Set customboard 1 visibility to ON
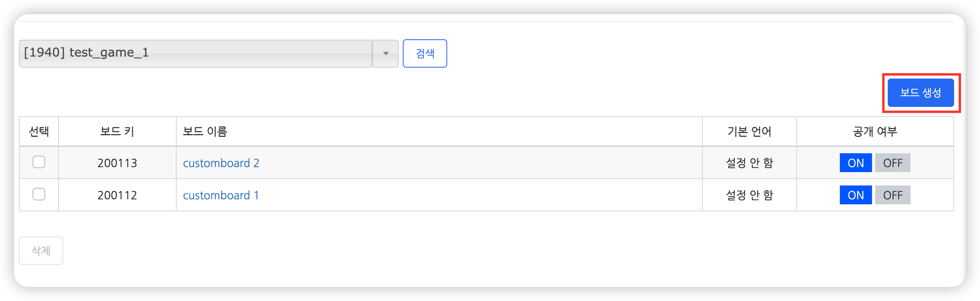 [856, 195]
